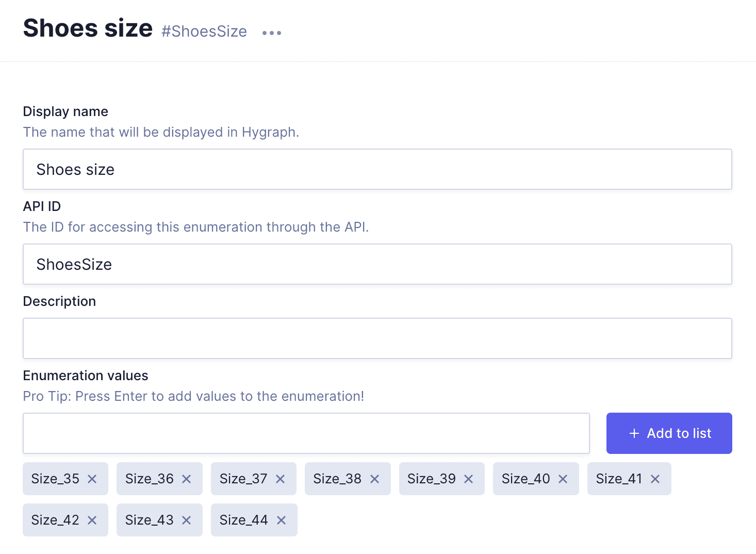Viewport: 756px width, 554px height.
Task: Remove the Size_38 enumeration value
Action: click(x=375, y=479)
